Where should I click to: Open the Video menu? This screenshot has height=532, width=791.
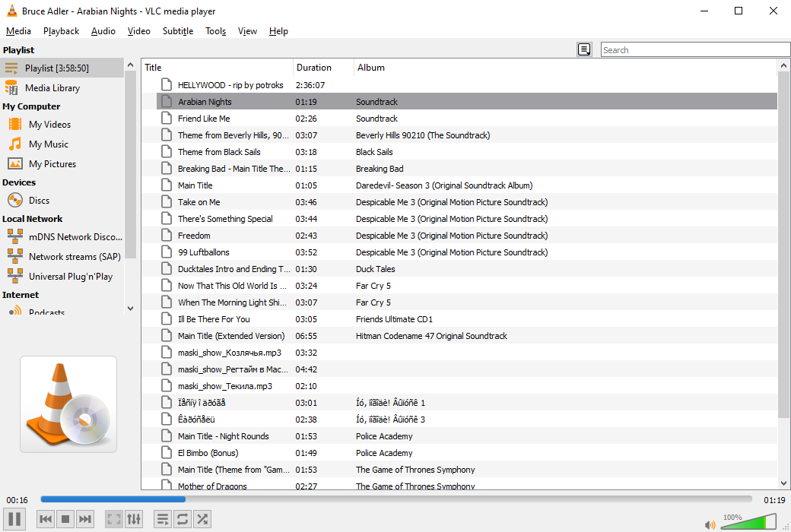138,30
